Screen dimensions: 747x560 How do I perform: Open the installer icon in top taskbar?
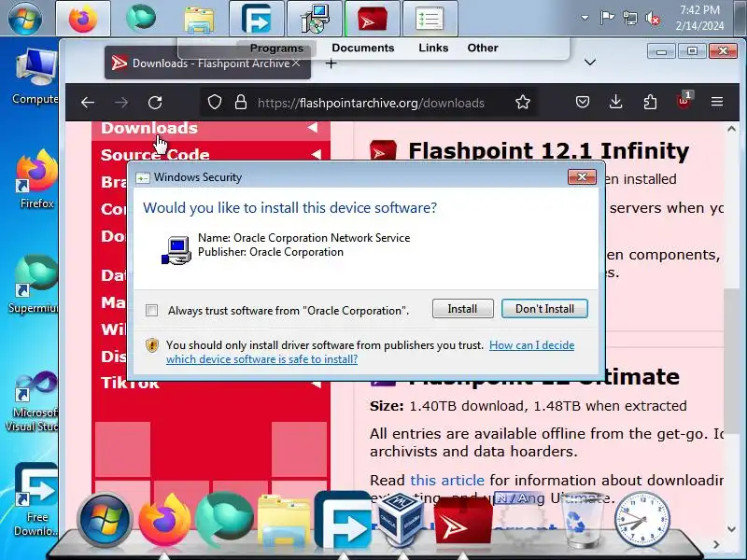click(315, 19)
